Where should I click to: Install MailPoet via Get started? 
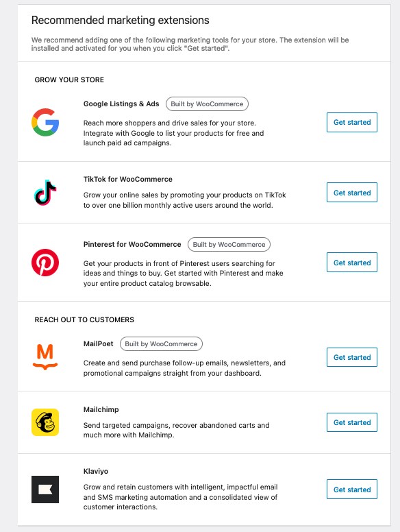pos(352,357)
